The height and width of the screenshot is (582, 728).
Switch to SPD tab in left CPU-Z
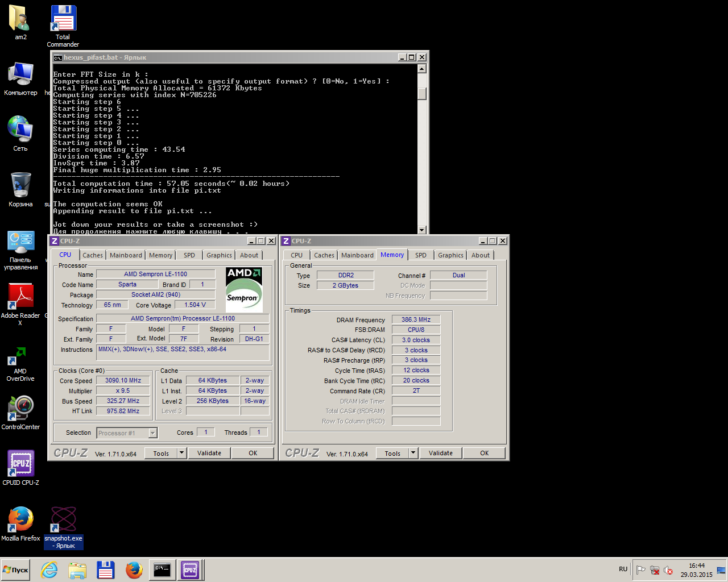[189, 255]
